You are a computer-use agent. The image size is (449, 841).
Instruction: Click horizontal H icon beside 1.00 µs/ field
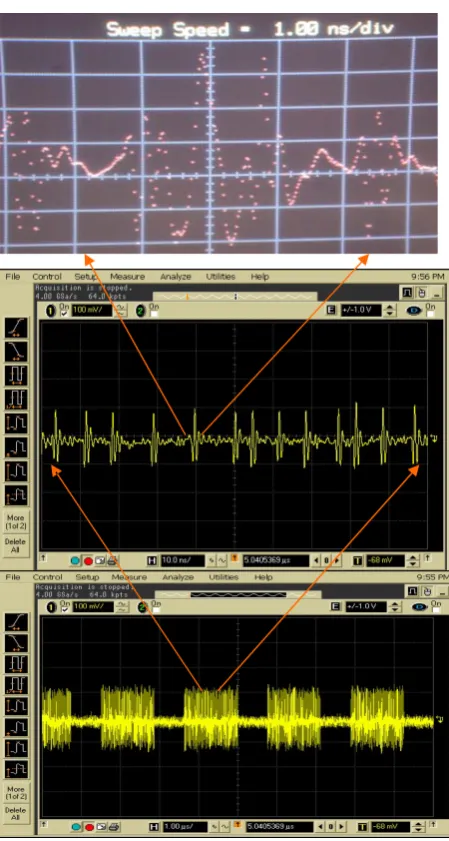pos(154,827)
